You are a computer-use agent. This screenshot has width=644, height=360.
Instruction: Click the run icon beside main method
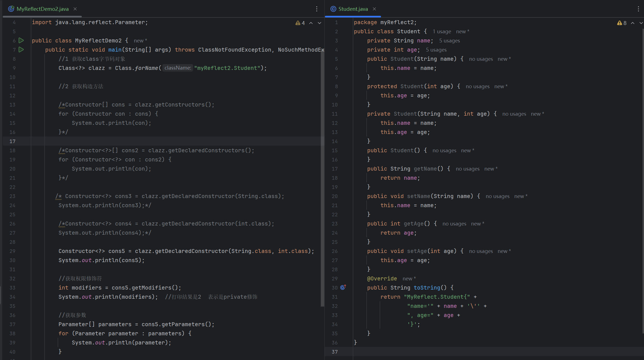pos(21,50)
